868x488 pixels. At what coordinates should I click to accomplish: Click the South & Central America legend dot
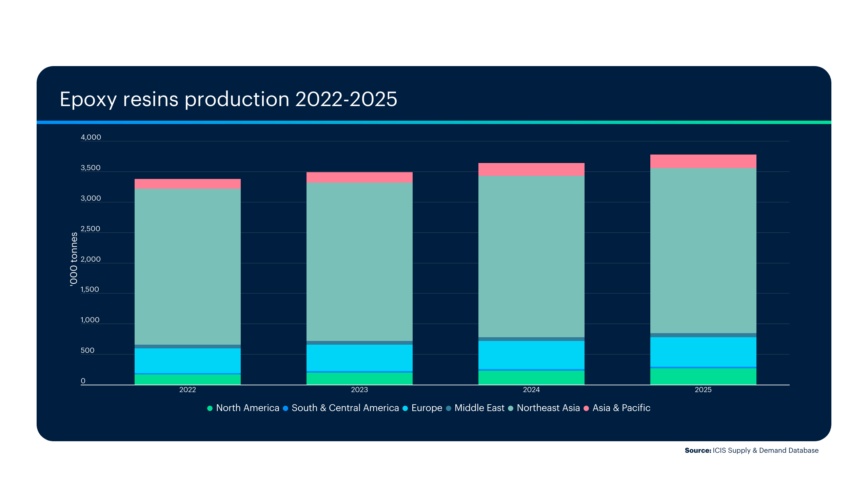(285, 408)
